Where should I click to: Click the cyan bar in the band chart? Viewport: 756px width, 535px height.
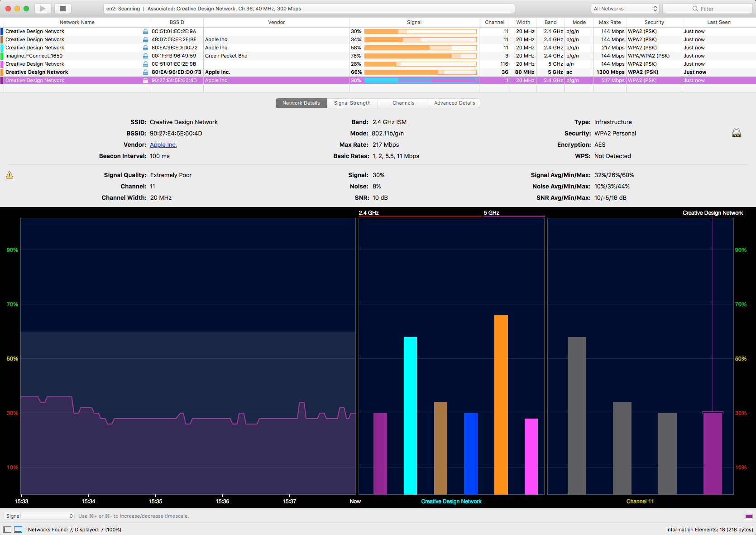coord(410,415)
